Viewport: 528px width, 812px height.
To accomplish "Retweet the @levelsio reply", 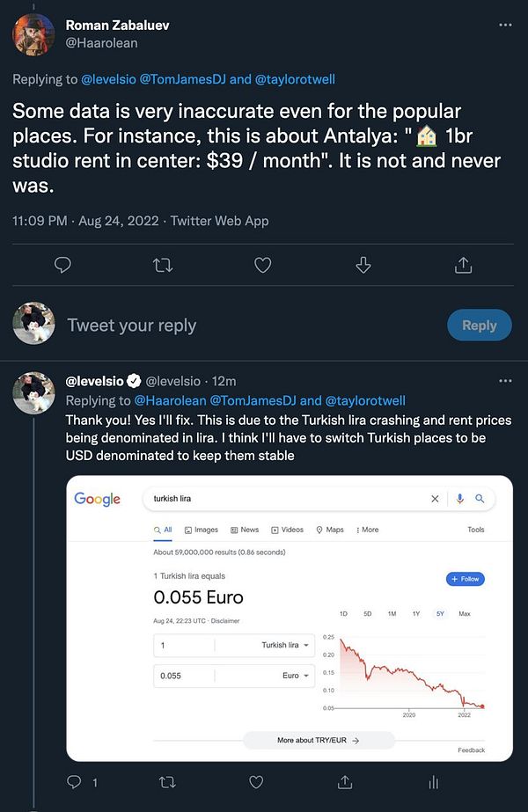I will coord(166,781).
